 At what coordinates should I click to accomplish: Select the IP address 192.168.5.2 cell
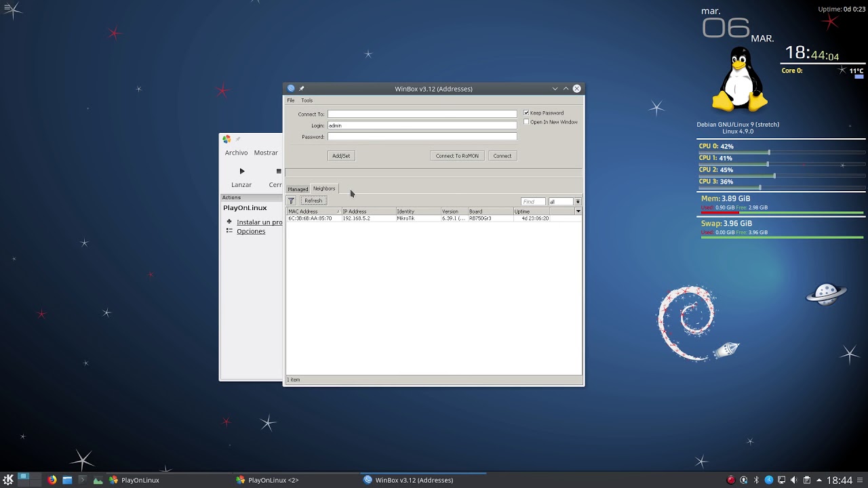click(368, 218)
